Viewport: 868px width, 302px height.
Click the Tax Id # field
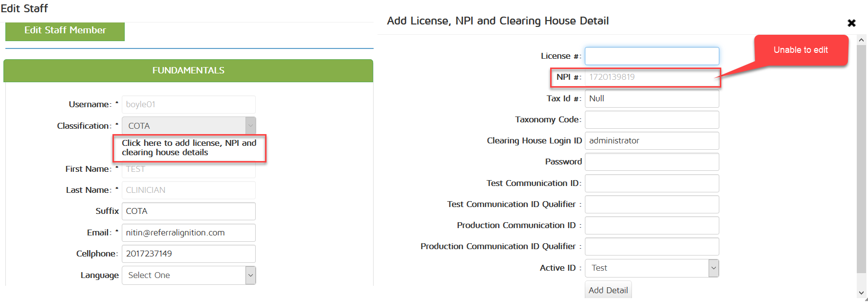coord(652,98)
